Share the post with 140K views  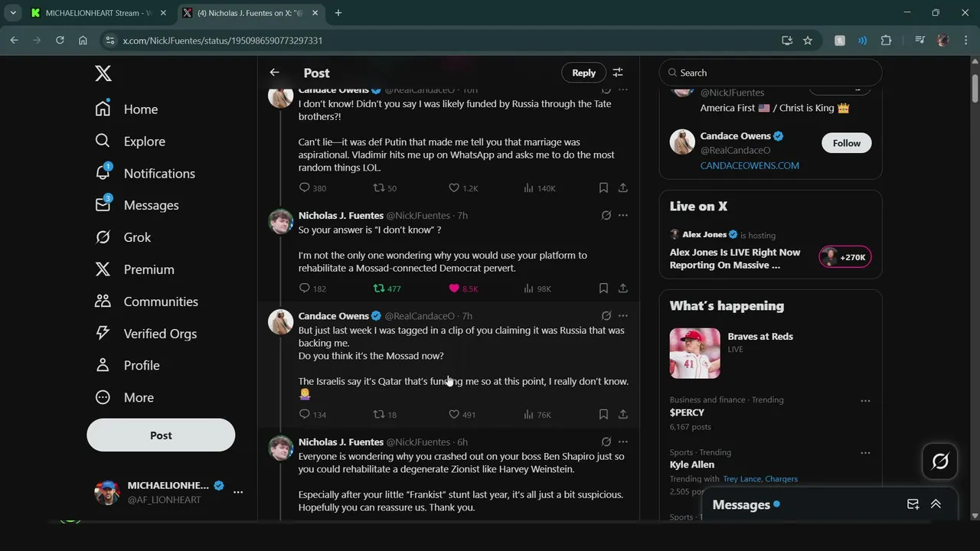coord(623,188)
